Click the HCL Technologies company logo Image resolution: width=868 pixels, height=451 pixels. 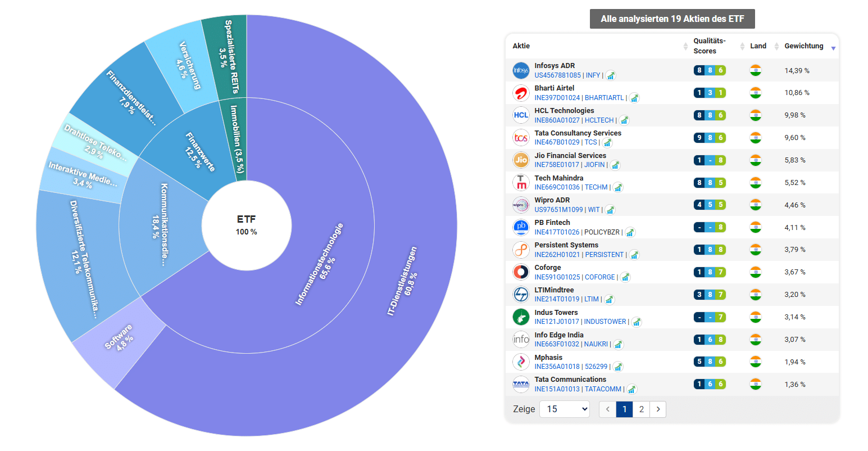pos(521,115)
